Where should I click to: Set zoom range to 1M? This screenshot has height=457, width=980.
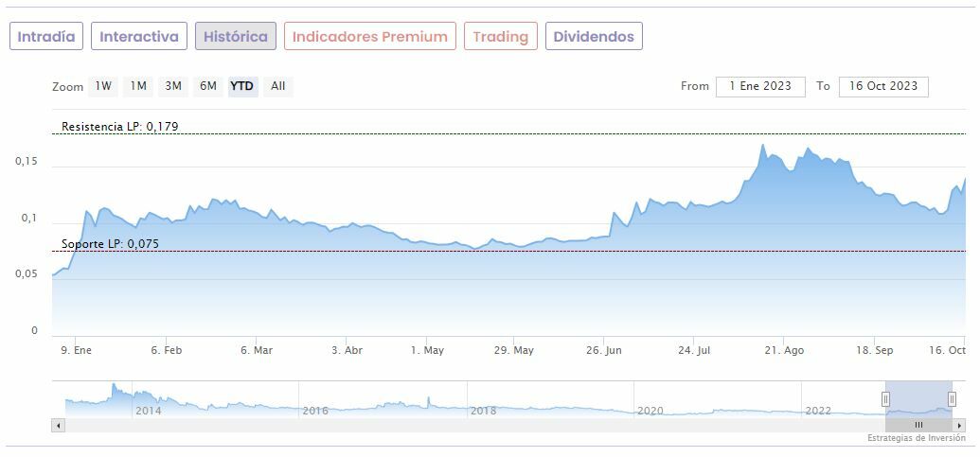138,86
